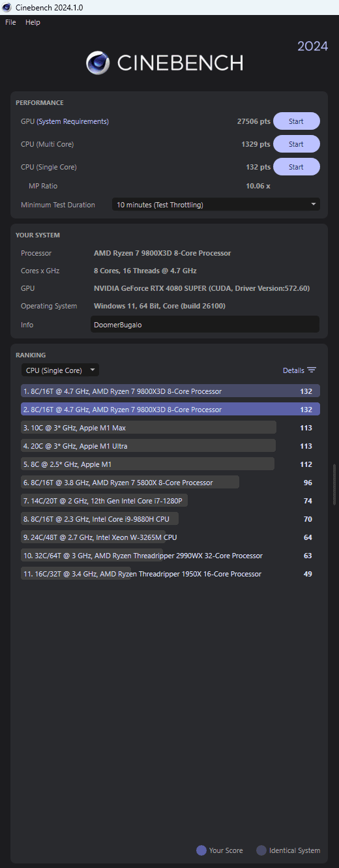Click the 1329 pts multi core score
Viewport: 339px width, 868px height.
pyautogui.click(x=256, y=144)
